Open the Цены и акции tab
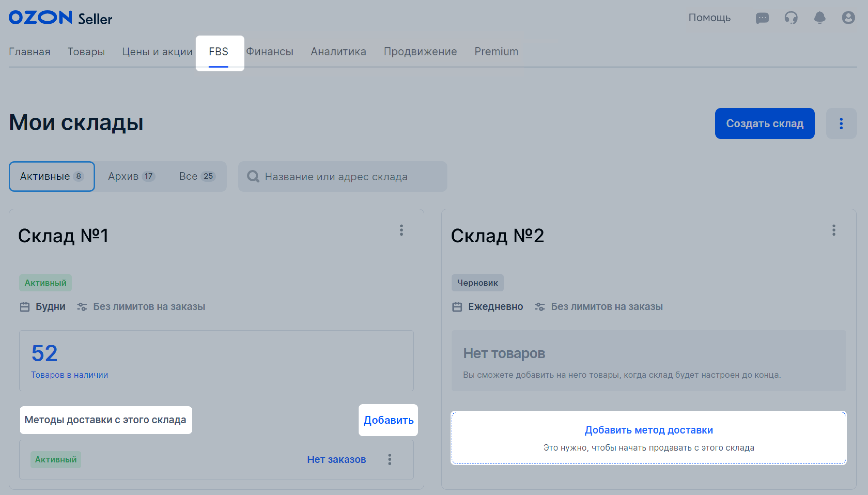The height and width of the screenshot is (495, 868). [157, 52]
